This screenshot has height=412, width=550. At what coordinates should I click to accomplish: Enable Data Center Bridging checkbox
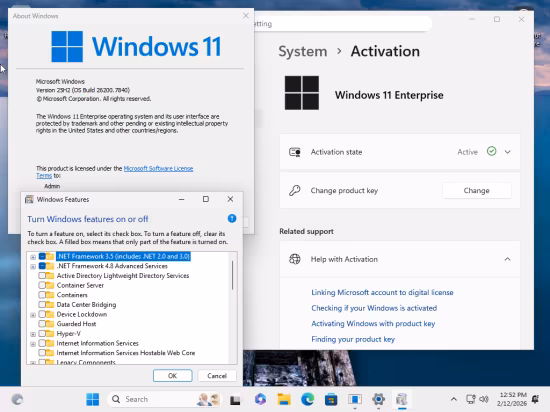(x=42, y=304)
